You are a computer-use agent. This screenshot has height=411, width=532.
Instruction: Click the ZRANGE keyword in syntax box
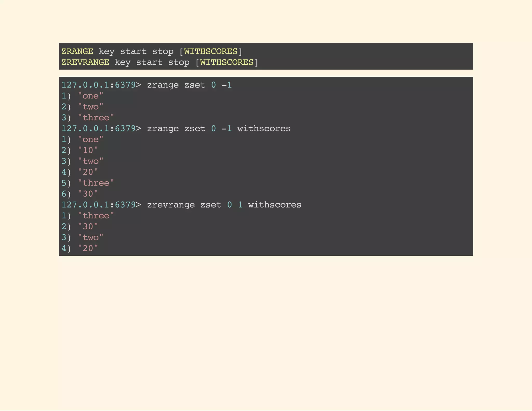[77, 51]
